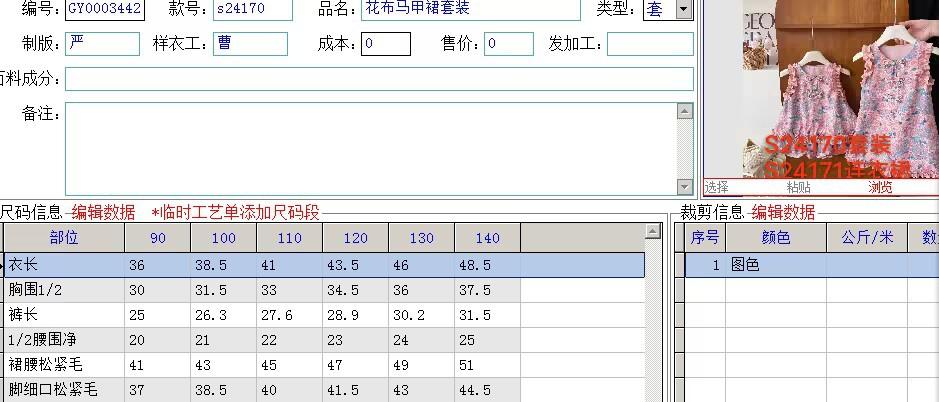Click the 备注 scrollbar down arrow
The height and width of the screenshot is (402, 939).
click(684, 187)
